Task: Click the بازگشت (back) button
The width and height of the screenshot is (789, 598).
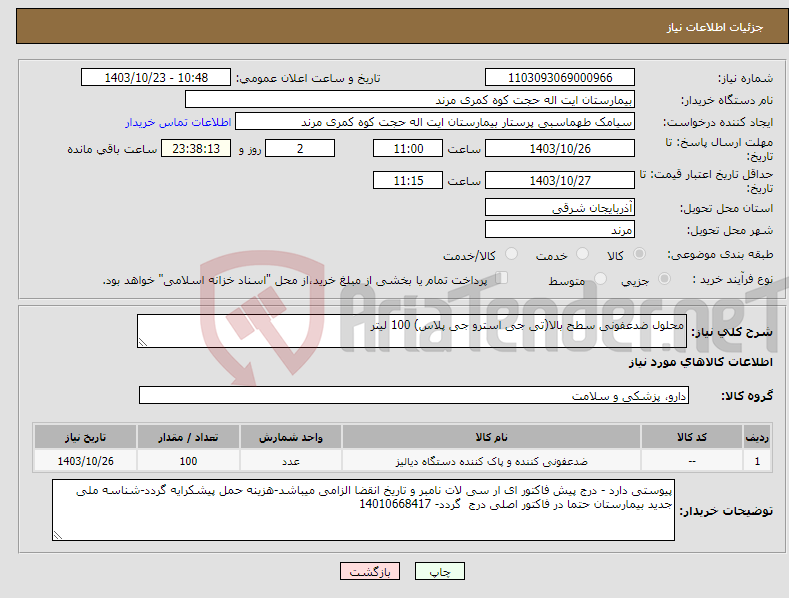Action: (x=370, y=571)
